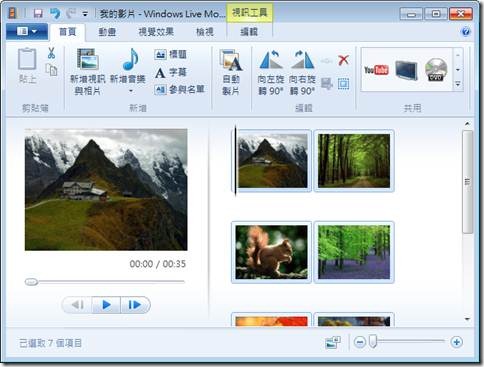Click the red X remove icon
The image size is (484, 367).
pos(343,60)
